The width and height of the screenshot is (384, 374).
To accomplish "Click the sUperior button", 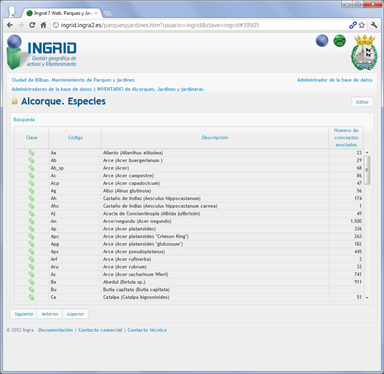I will pos(75,314).
